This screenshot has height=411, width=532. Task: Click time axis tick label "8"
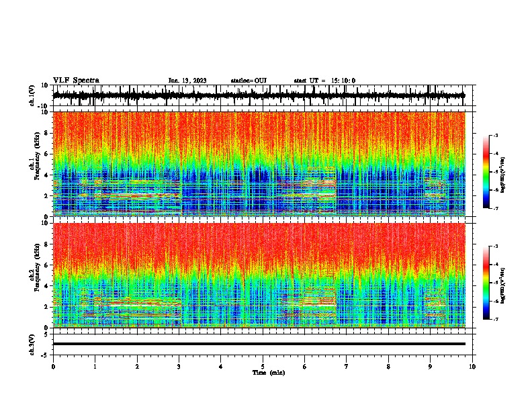tap(388, 367)
